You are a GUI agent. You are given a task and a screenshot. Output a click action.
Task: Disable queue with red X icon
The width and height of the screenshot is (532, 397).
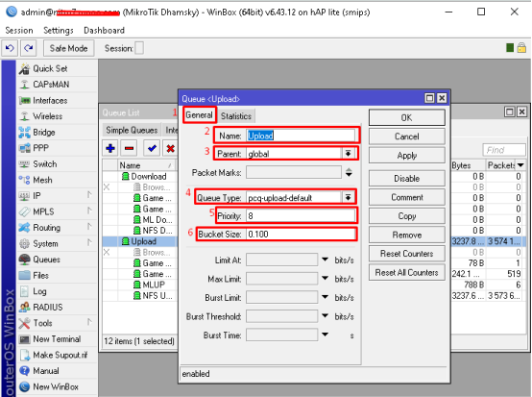[x=170, y=148]
